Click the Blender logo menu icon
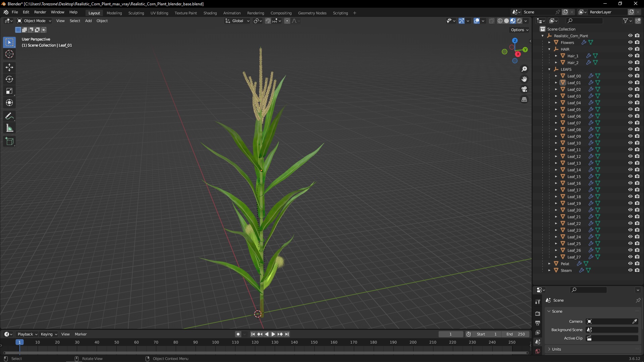 click(6, 12)
